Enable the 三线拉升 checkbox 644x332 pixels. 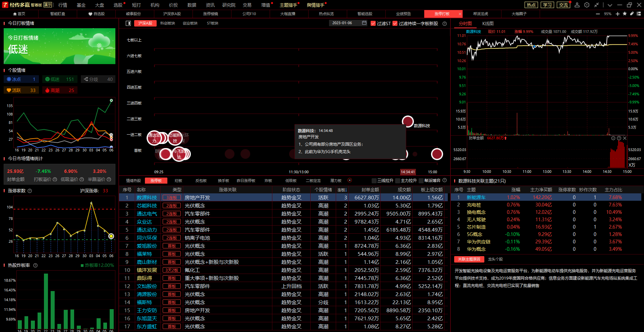tap(374, 181)
